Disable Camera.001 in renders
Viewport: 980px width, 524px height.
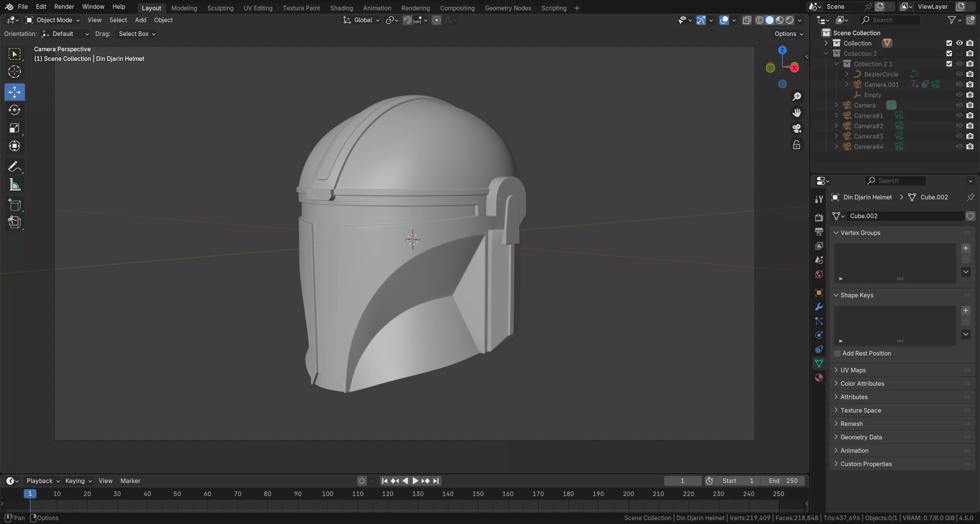[x=970, y=85]
